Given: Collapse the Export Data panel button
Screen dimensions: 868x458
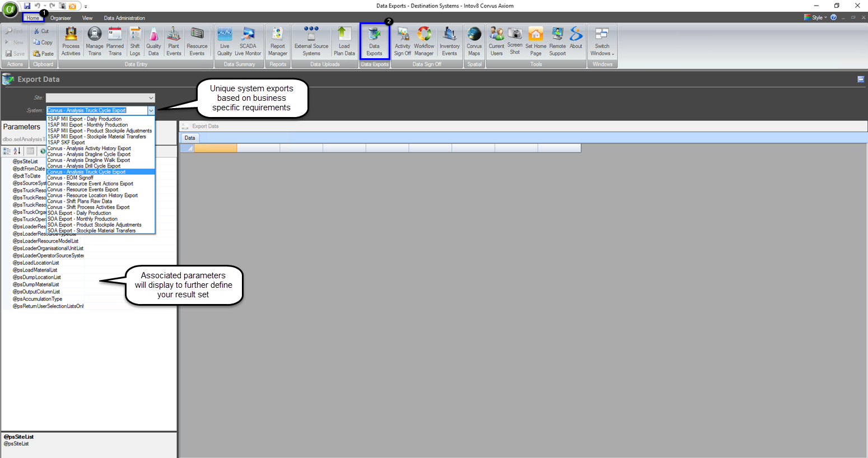Looking at the screenshot, I should [x=861, y=80].
